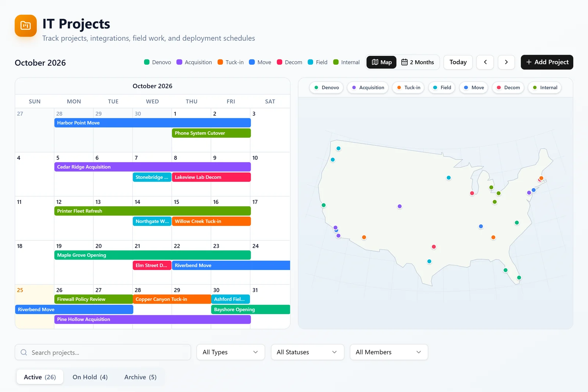Open the Cedar Ridge Acquisition event

(x=153, y=167)
